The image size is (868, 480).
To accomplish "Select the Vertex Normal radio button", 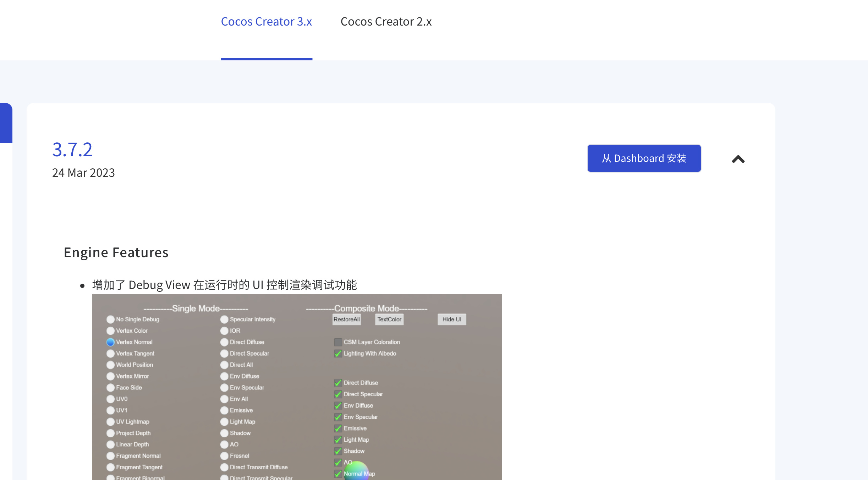I will 110,342.
